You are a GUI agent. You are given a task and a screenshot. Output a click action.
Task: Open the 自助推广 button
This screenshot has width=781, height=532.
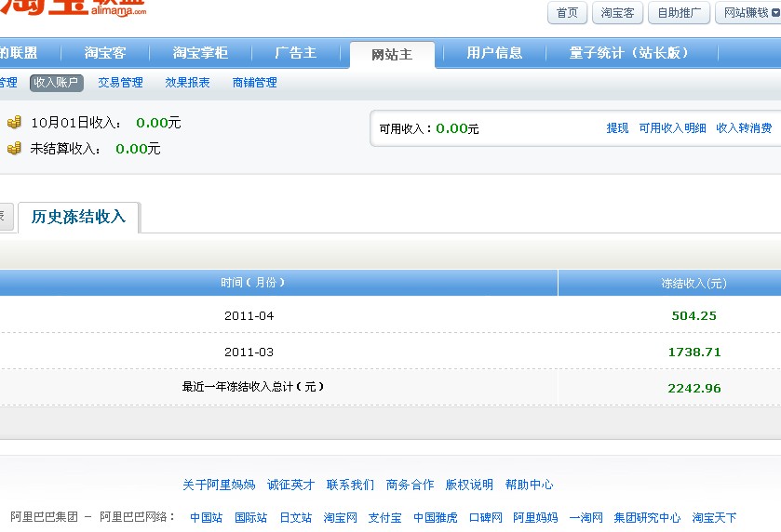(679, 12)
